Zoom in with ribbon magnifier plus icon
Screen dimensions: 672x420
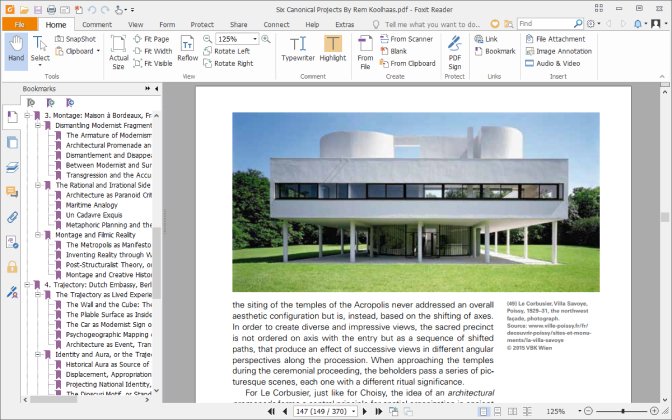coord(266,39)
